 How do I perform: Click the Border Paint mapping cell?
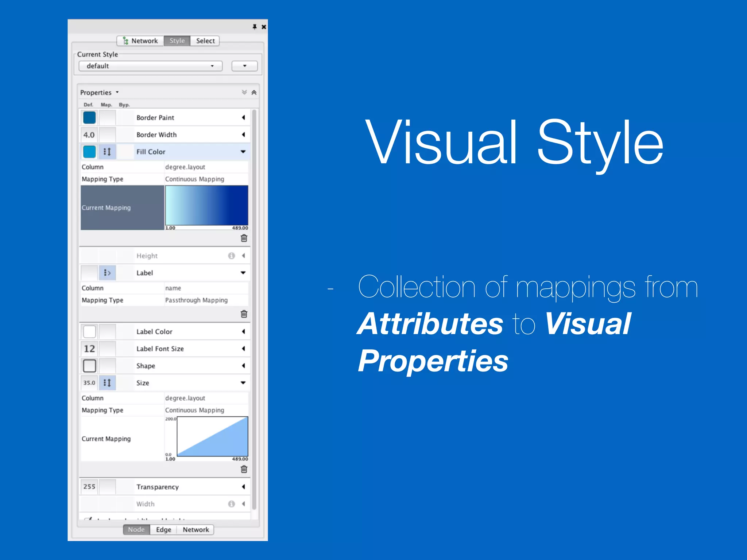pos(108,117)
